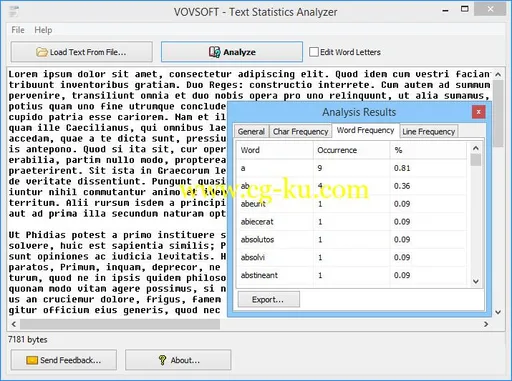Image resolution: width=512 pixels, height=381 pixels.
Task: Click horizontal scrollbar right arrow
Action: pos(486,324)
